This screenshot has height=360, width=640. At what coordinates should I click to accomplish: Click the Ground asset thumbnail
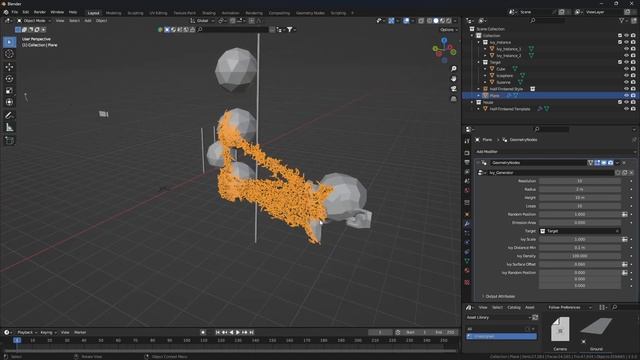tap(596, 331)
